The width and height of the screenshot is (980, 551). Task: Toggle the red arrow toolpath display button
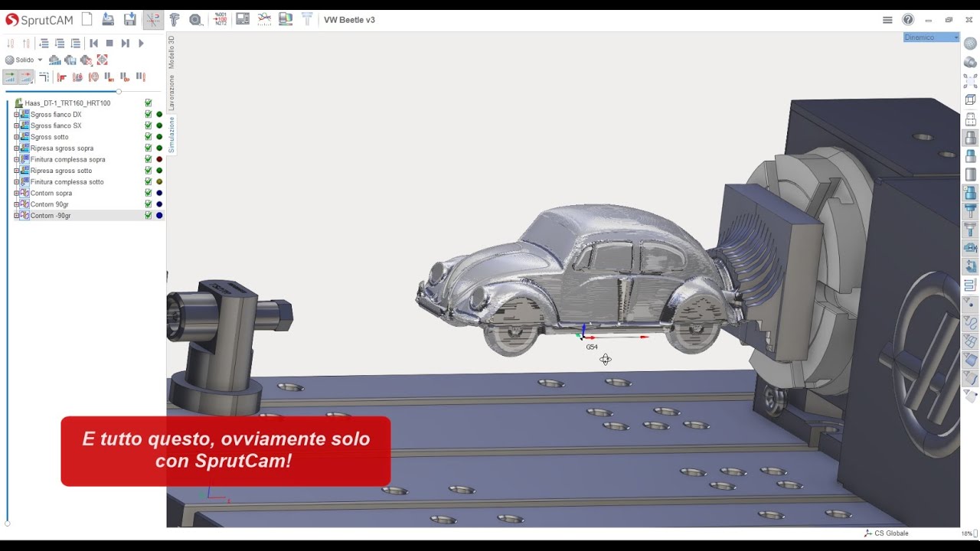click(25, 77)
